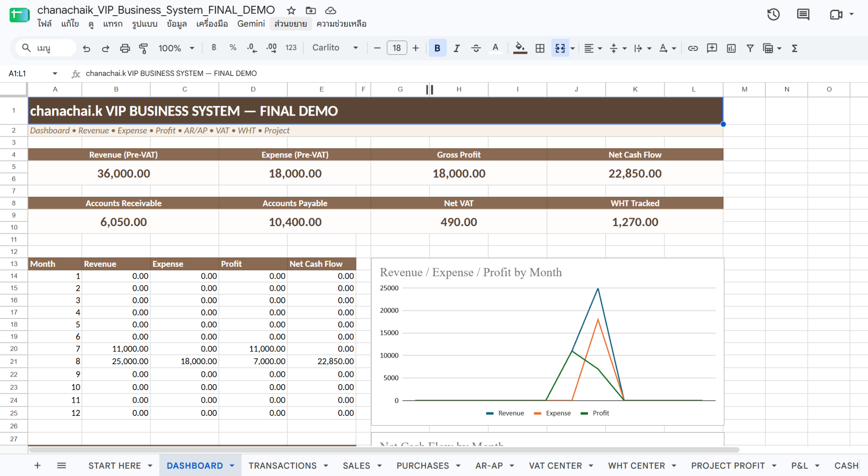The width and height of the screenshot is (868, 476).
Task: Toggle italic formatting
Action: pos(456,48)
